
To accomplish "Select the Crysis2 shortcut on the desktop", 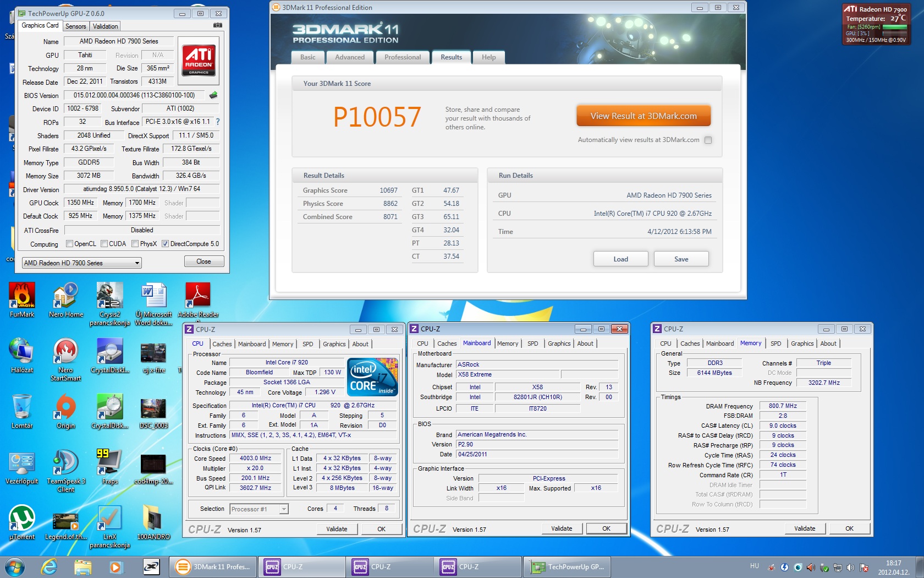I will 109,304.
